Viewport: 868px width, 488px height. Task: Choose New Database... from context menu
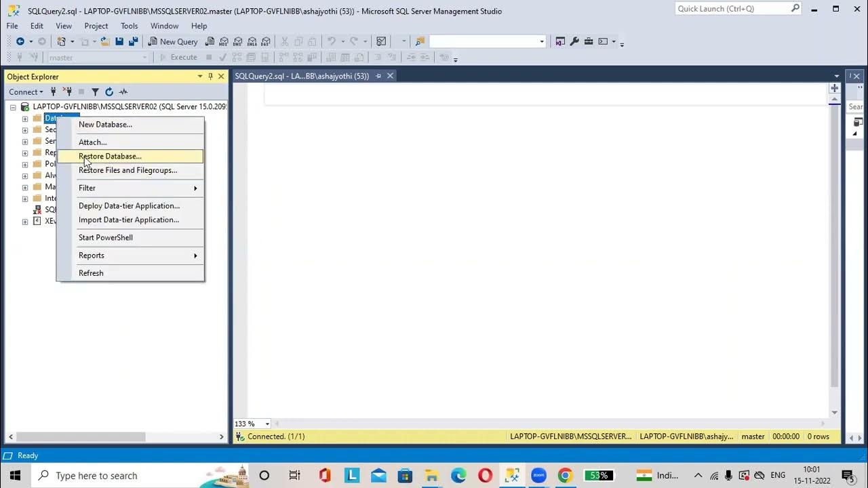click(x=130, y=125)
